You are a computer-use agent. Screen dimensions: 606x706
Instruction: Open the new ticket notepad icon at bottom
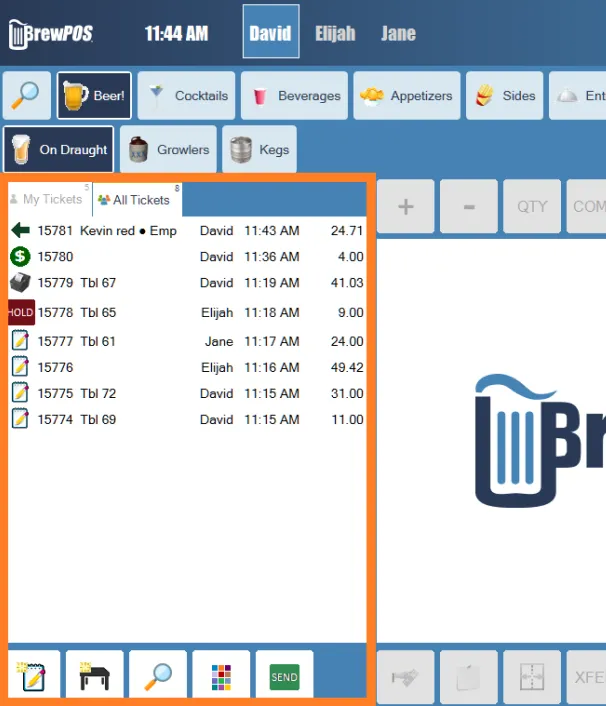[x=31, y=675]
